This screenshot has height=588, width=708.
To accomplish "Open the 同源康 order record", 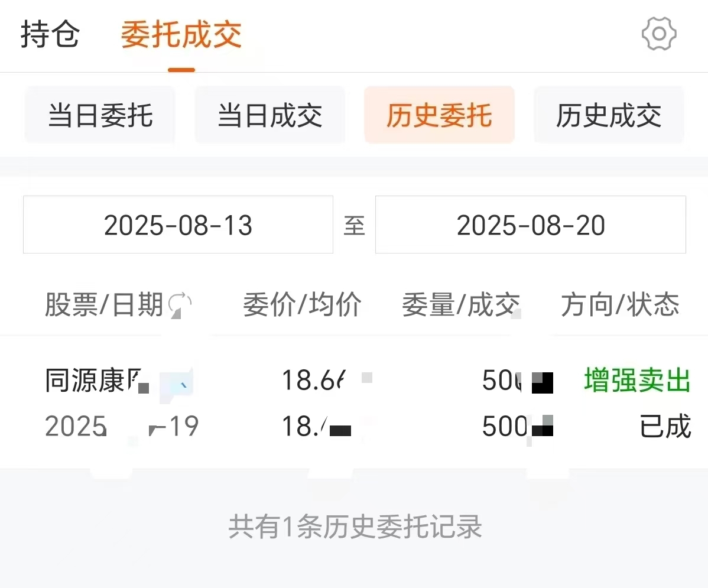I will click(354, 403).
